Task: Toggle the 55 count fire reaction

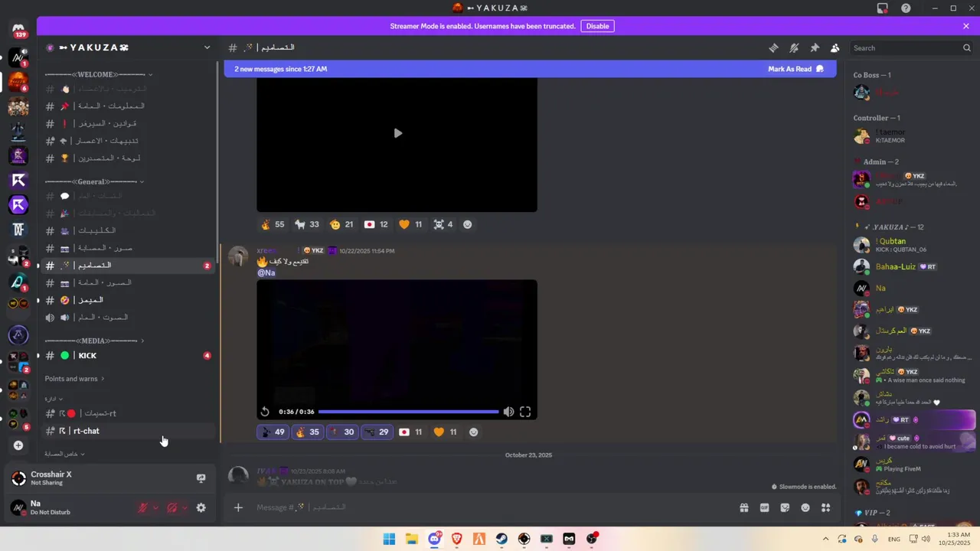Action: (x=273, y=224)
